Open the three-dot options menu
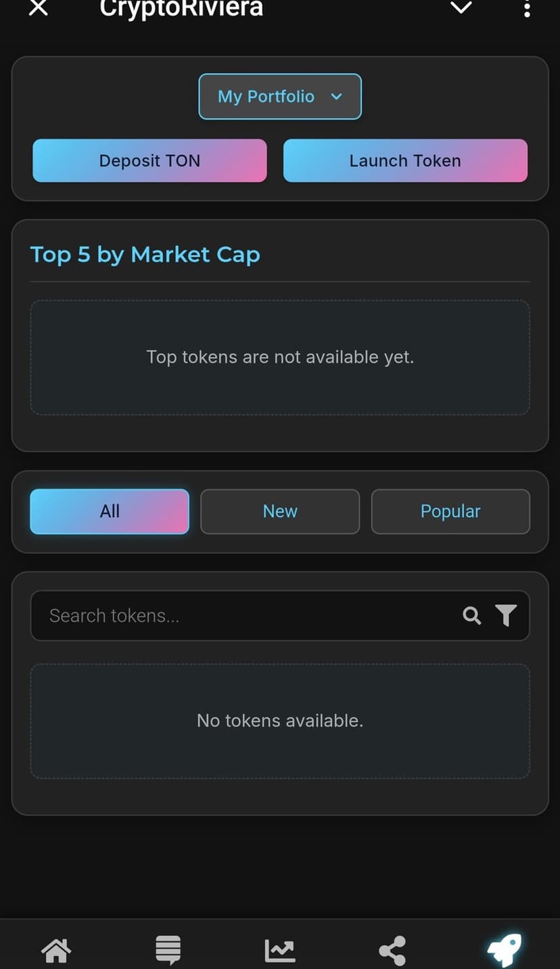The image size is (560, 969). pyautogui.click(x=527, y=9)
